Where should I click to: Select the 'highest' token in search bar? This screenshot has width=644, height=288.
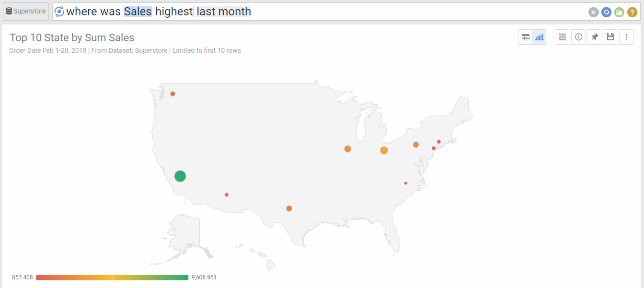[x=174, y=12]
